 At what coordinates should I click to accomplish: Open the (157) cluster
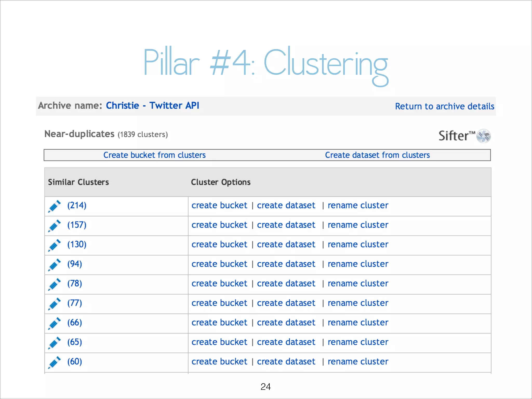[77, 225]
